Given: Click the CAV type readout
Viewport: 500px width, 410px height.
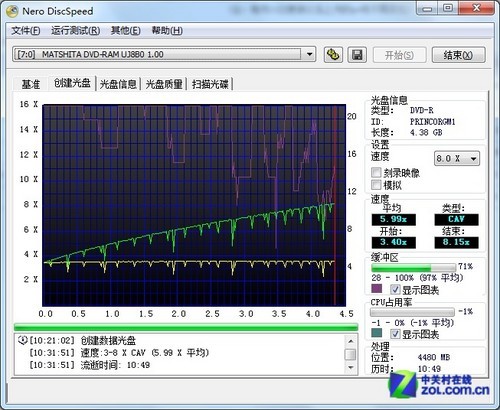Looking at the screenshot, I should 456,219.
